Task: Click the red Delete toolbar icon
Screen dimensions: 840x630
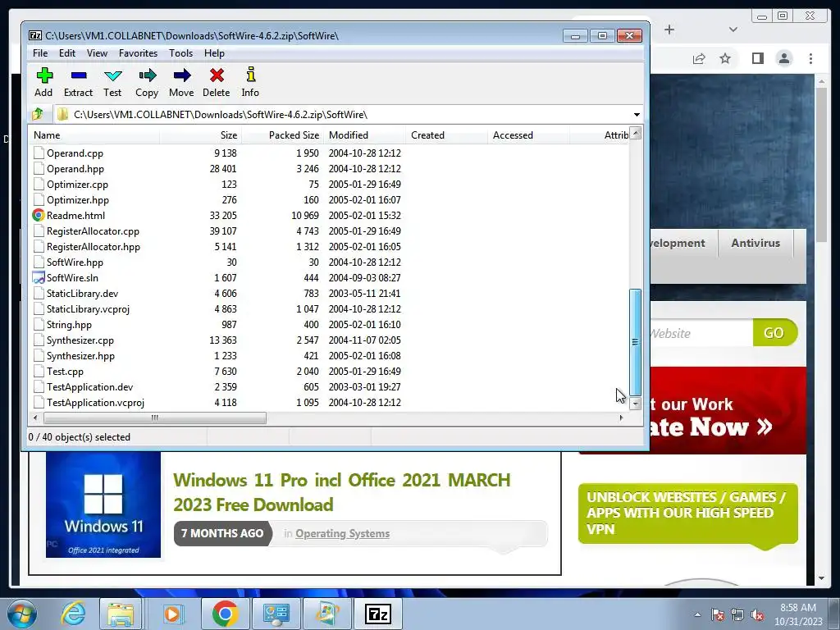Action: pyautogui.click(x=217, y=75)
